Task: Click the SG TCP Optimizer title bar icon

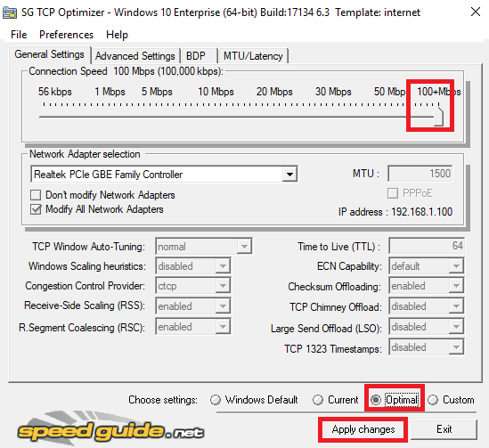Action: [10, 12]
